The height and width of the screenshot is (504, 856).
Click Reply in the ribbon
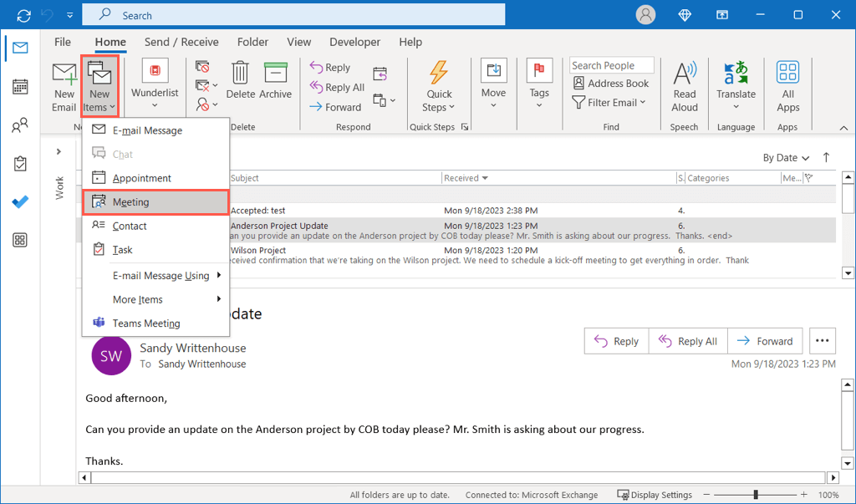point(330,67)
